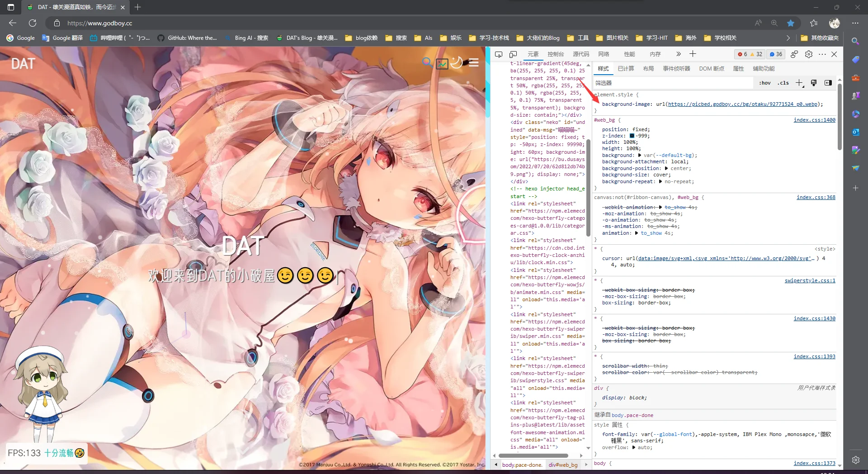This screenshot has width=868, height=474.
Task: Open the blog's hamburger menu
Action: [x=474, y=62]
